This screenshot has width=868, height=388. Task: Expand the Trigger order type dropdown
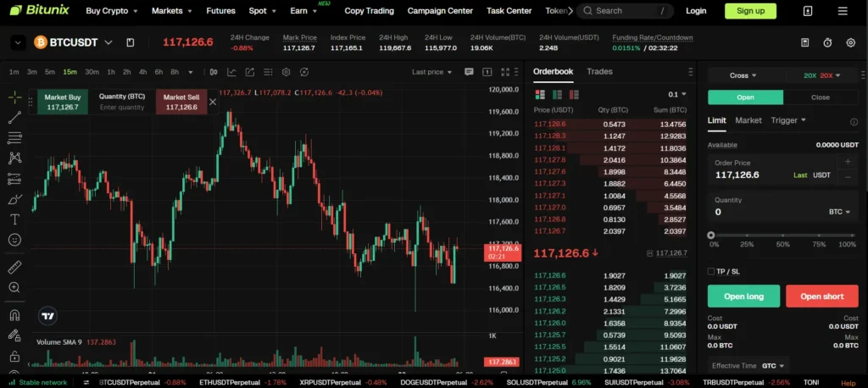pos(788,120)
